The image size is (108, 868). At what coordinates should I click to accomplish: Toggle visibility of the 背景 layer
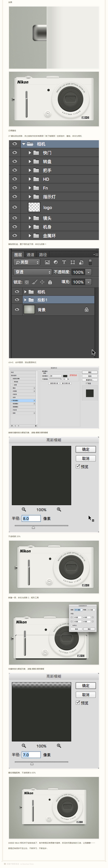pyautogui.click(x=17, y=309)
